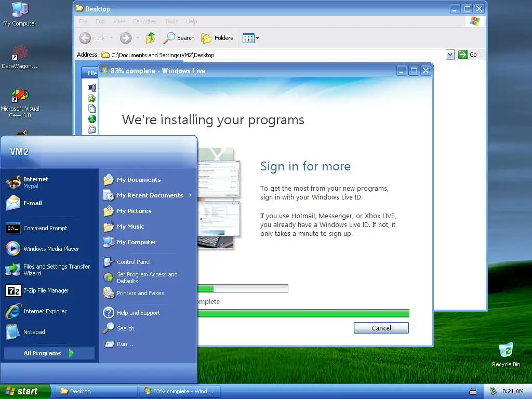Open Command Prompt in Start menu
Screen dimensions: 532x399
(49, 228)
